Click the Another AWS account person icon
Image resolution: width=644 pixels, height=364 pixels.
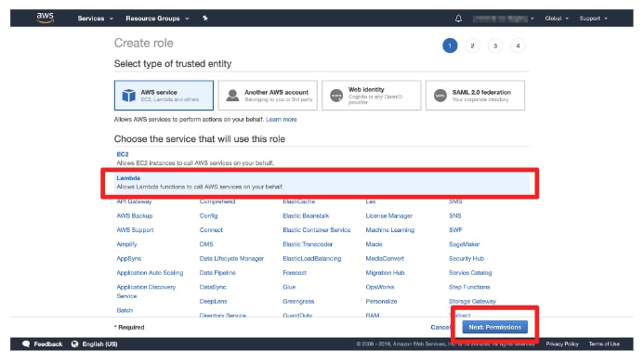232,96
